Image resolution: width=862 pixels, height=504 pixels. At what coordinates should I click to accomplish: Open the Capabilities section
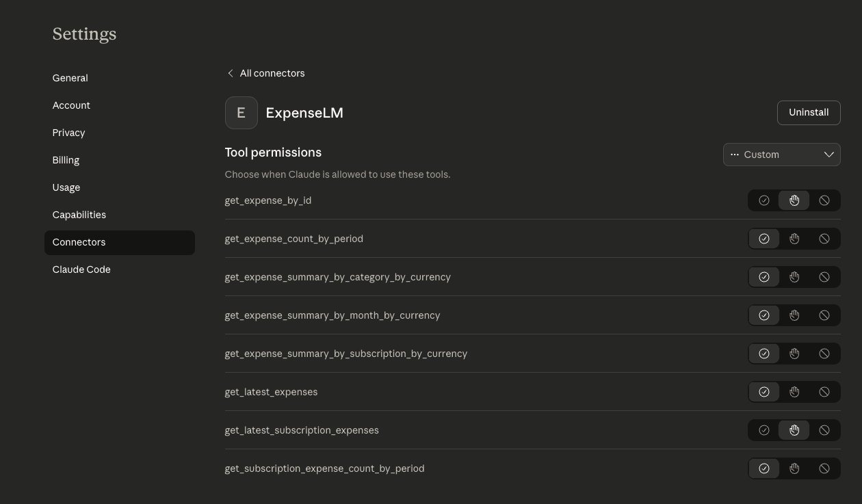click(79, 215)
